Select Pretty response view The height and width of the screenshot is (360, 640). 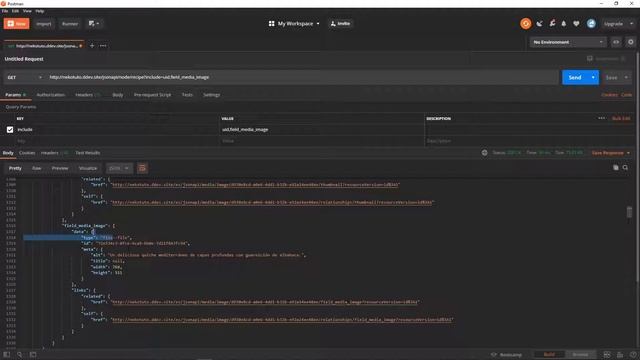[15, 168]
